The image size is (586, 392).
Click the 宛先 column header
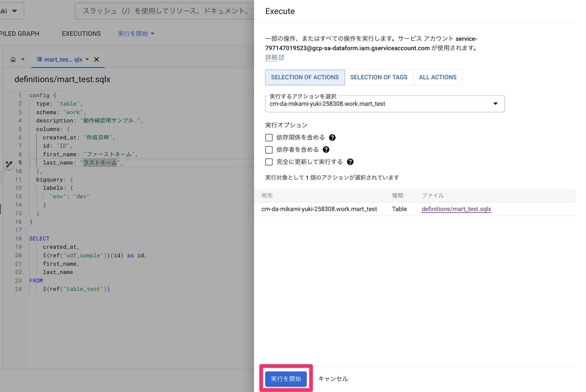[x=267, y=195]
